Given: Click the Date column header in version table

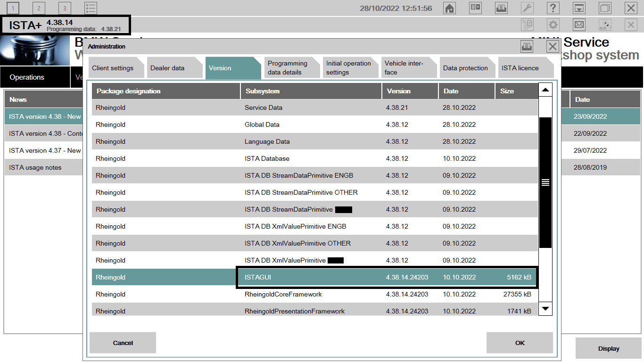Looking at the screenshot, I should [x=467, y=91].
